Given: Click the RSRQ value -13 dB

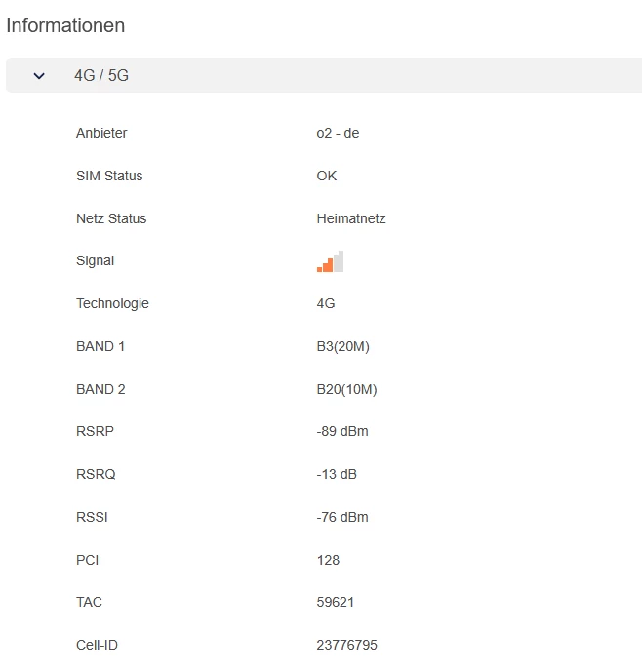Looking at the screenshot, I should tap(339, 474).
